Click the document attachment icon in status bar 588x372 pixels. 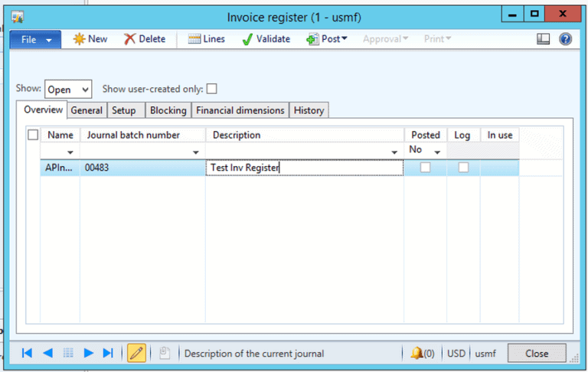pyautogui.click(x=165, y=353)
